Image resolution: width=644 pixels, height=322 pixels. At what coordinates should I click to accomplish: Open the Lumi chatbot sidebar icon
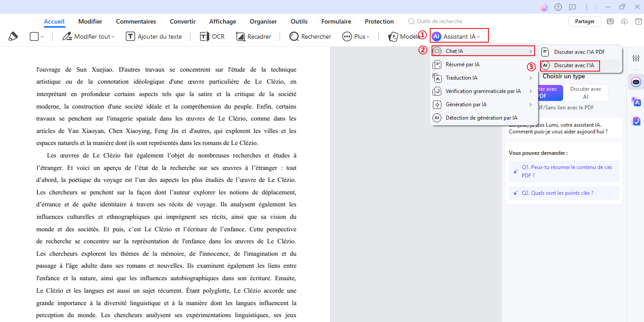click(636, 82)
